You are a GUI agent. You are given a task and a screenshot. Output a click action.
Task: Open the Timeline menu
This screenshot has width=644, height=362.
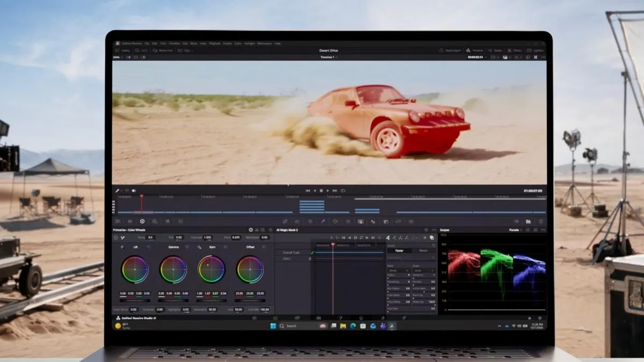coord(174,43)
